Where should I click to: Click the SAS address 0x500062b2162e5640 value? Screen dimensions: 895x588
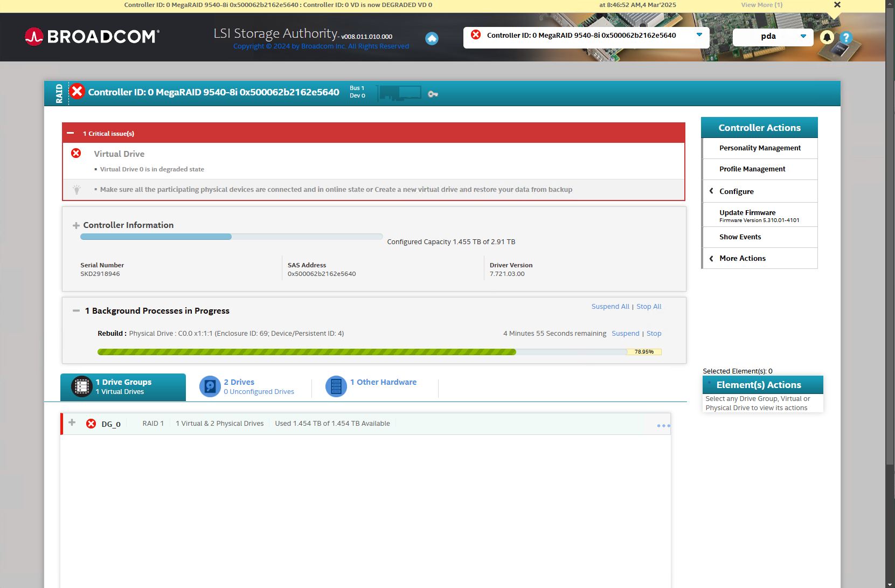click(x=322, y=274)
